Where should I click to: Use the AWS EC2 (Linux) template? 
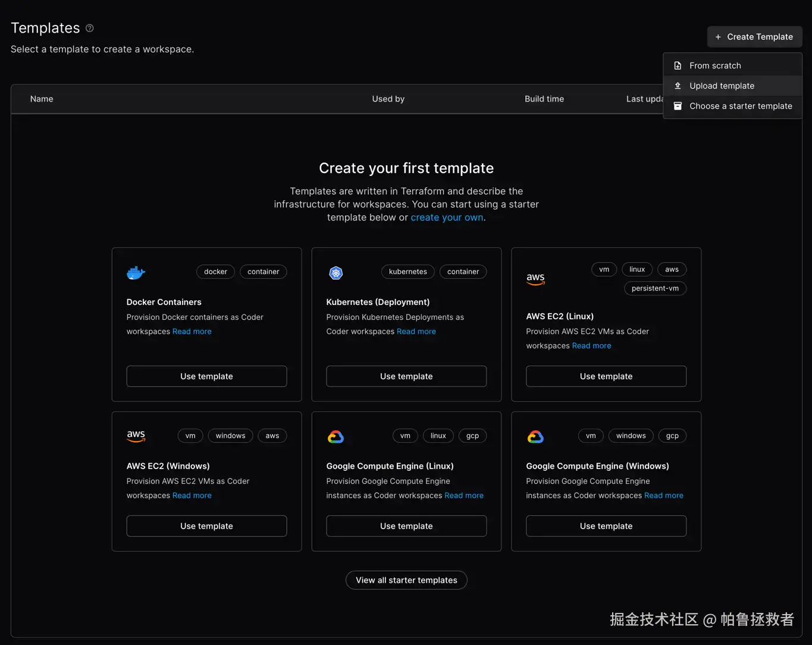[x=606, y=376]
